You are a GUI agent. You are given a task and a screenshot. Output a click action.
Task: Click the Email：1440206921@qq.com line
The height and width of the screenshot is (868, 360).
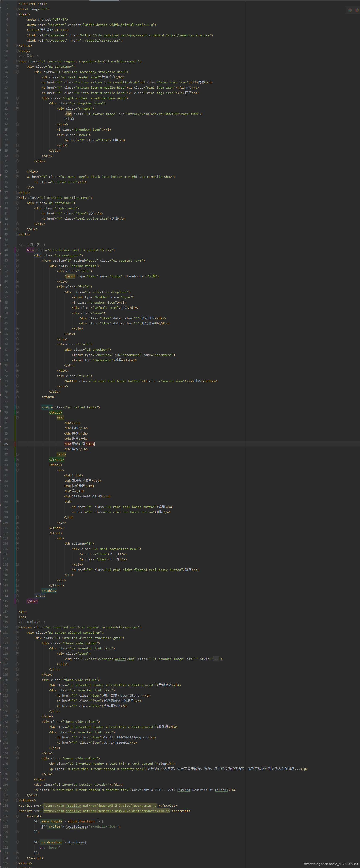(x=106, y=737)
